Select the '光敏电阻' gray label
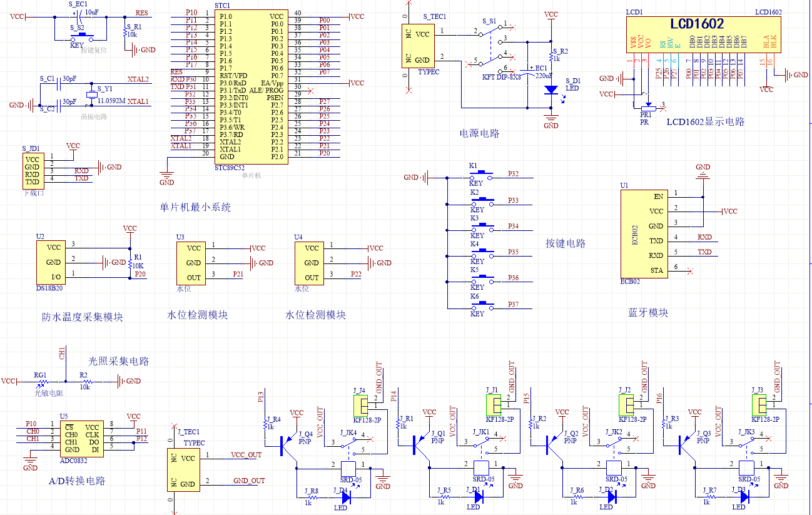The height and width of the screenshot is (515, 812). click(48, 393)
